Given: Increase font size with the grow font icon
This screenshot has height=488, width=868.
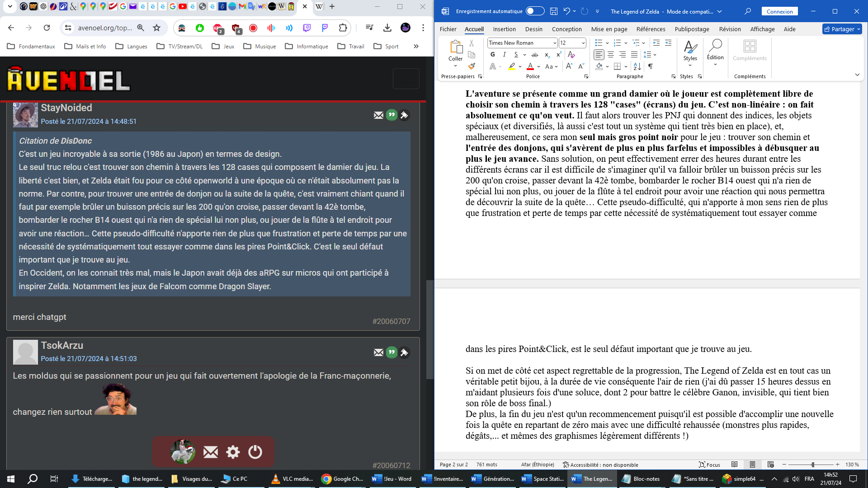Looking at the screenshot, I should point(569,66).
